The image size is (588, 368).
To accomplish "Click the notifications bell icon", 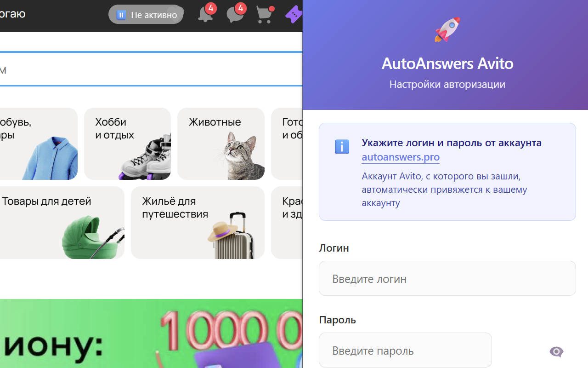I will click(x=205, y=14).
